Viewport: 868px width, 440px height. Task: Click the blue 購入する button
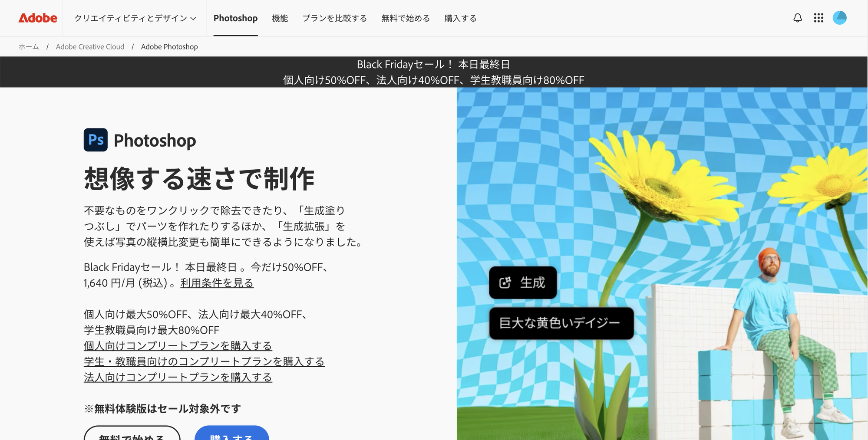coord(232,433)
